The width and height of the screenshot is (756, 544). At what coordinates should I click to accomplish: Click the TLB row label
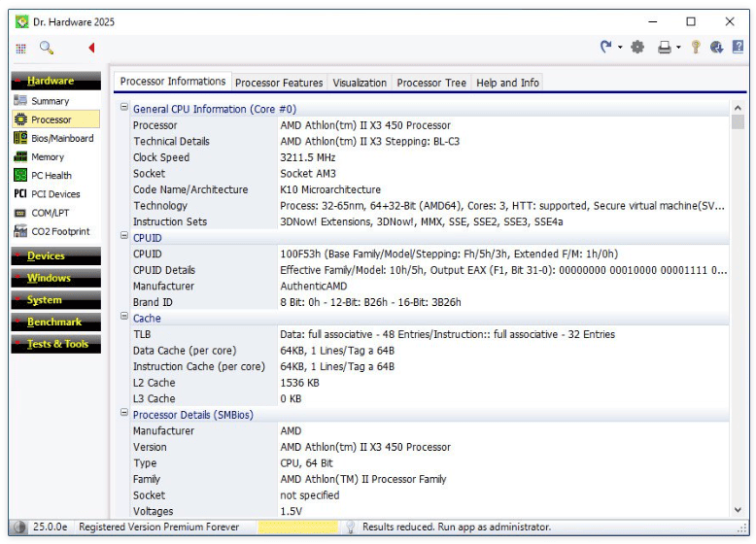coord(142,334)
